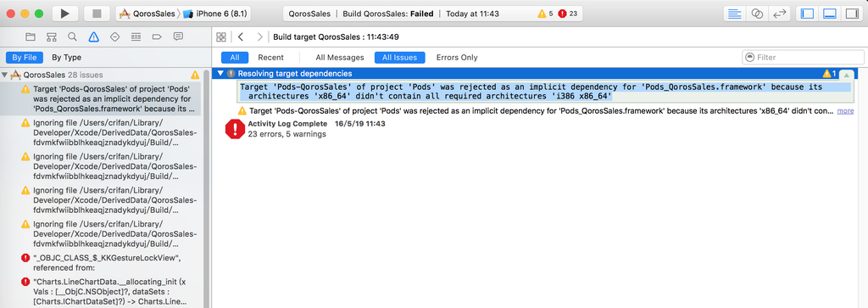
Task: Collapse Resolving target dependencies section
Action: click(221, 74)
